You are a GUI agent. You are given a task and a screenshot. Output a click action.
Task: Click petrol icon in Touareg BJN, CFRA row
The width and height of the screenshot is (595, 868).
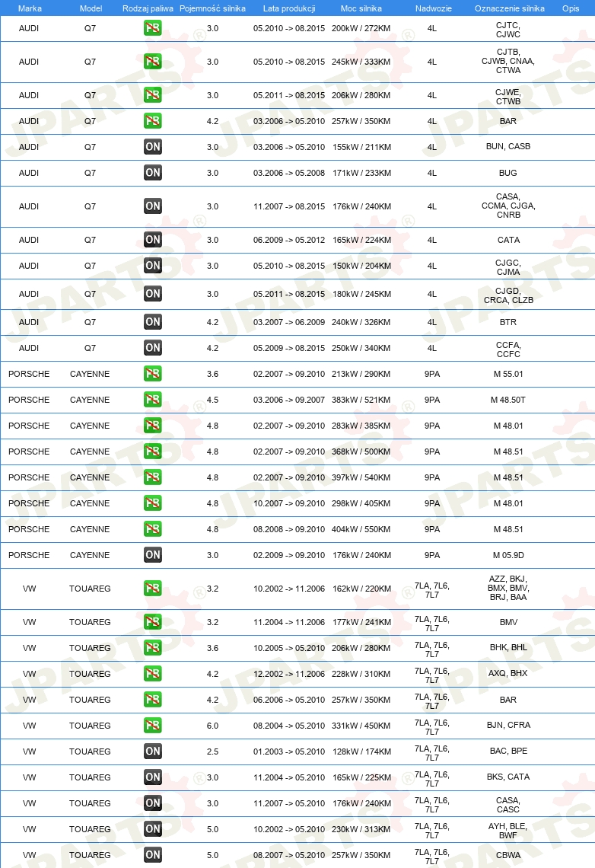tap(153, 725)
